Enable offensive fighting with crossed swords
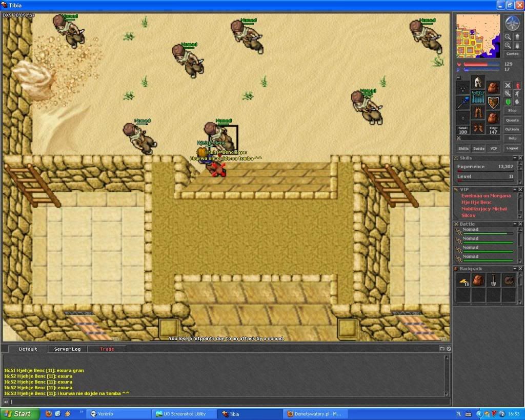This screenshot has height=420, width=525. pyautogui.click(x=508, y=86)
